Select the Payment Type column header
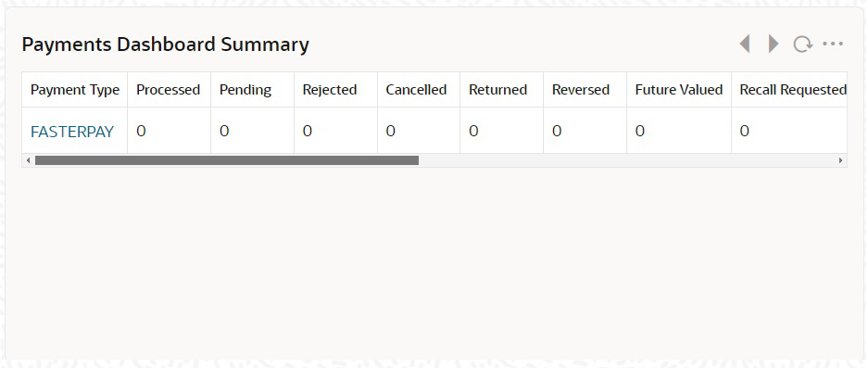 [x=75, y=90]
